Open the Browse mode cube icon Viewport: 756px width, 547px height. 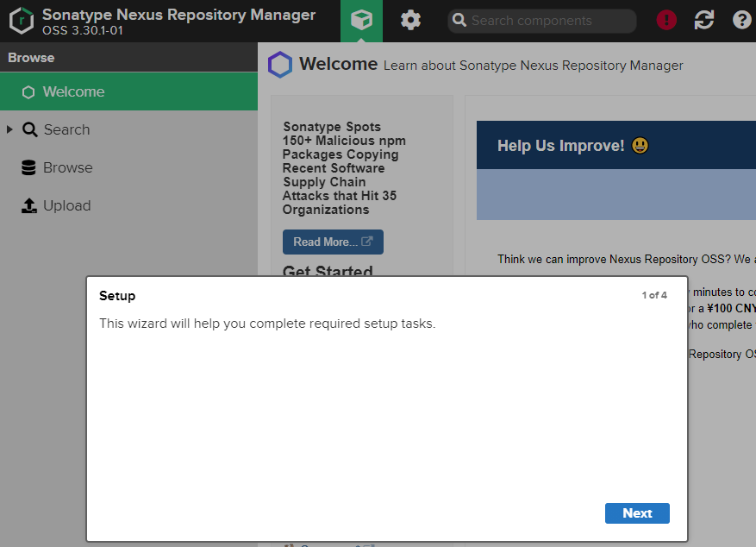[361, 21]
